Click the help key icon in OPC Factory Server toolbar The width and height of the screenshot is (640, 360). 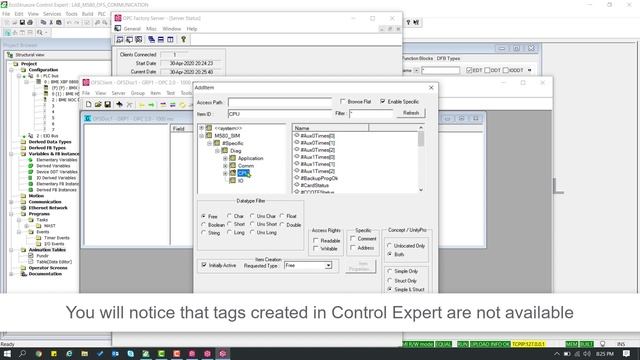coord(184,40)
